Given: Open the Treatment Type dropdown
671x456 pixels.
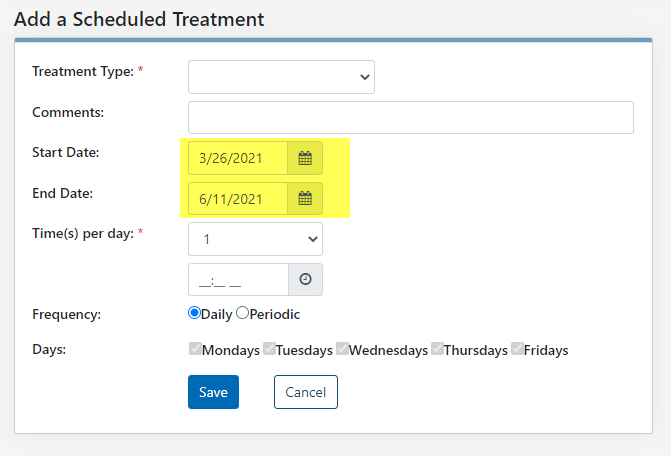Looking at the screenshot, I should 281,77.
